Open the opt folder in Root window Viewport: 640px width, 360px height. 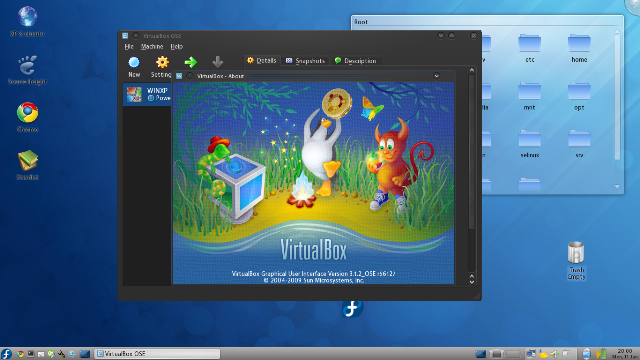coord(579,97)
